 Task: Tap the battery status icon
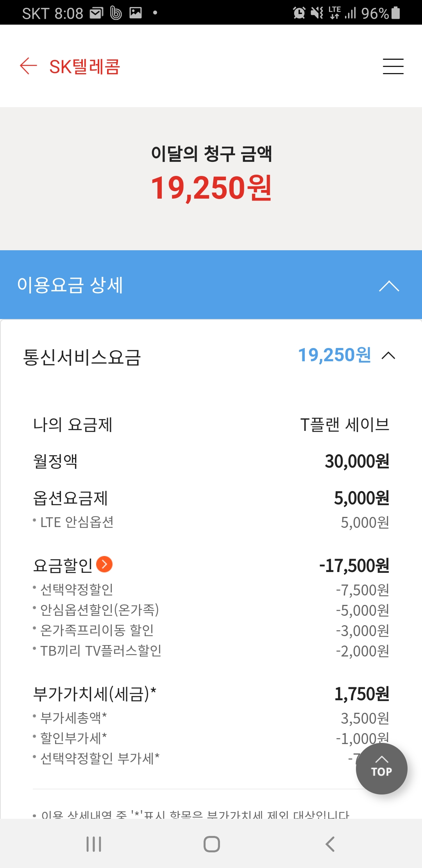[396, 13]
